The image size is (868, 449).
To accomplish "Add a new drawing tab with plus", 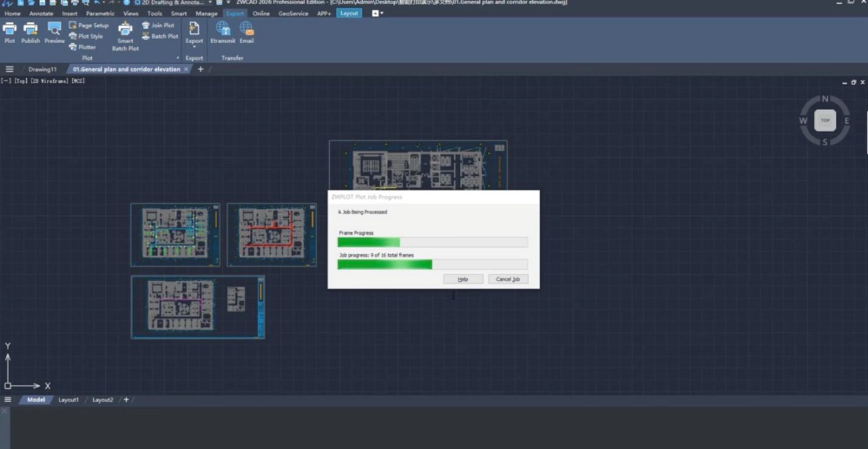I will [x=201, y=69].
